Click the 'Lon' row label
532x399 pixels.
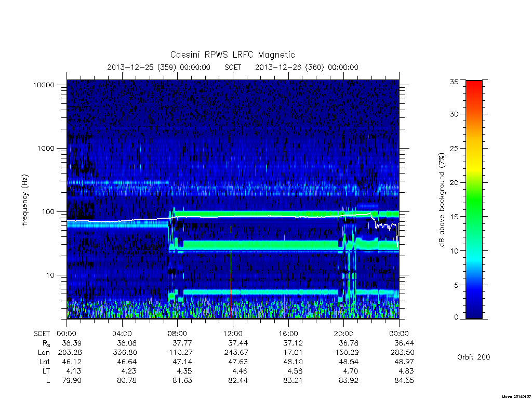tap(44, 353)
